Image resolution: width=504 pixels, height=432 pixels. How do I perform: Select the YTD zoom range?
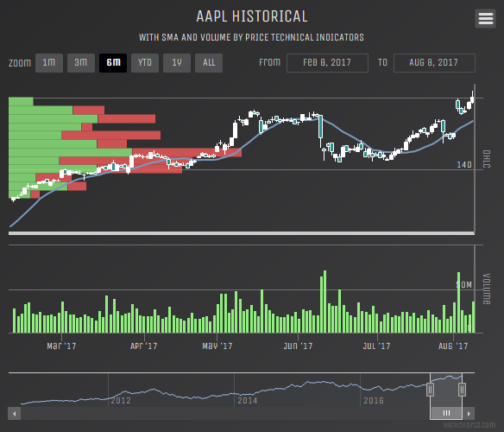(145, 63)
